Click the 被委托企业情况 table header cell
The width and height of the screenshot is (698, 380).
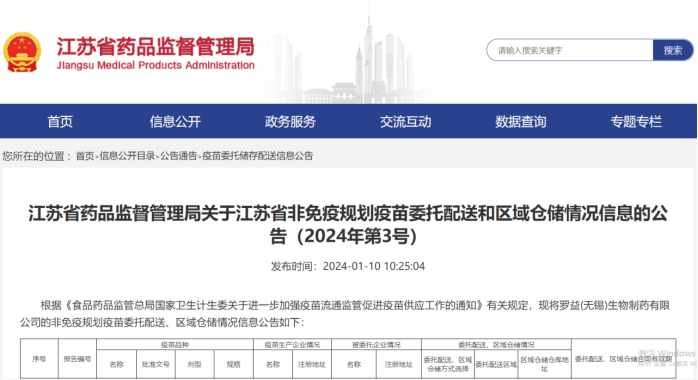pyautogui.click(x=377, y=344)
